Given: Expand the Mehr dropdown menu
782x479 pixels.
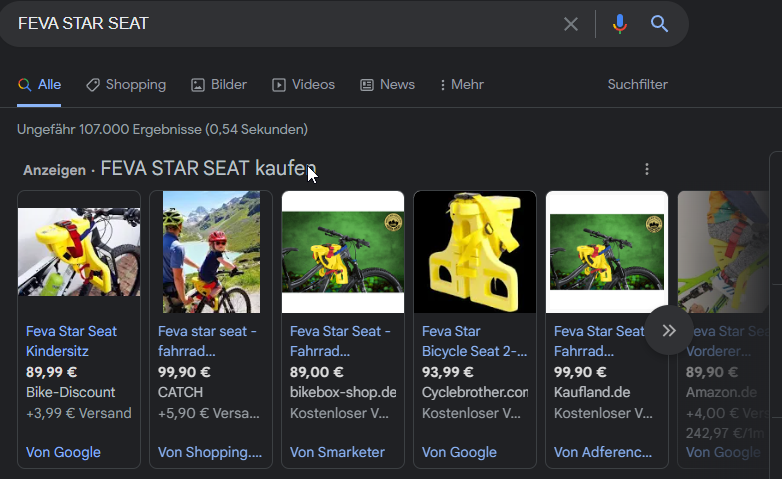Looking at the screenshot, I should pos(462,85).
